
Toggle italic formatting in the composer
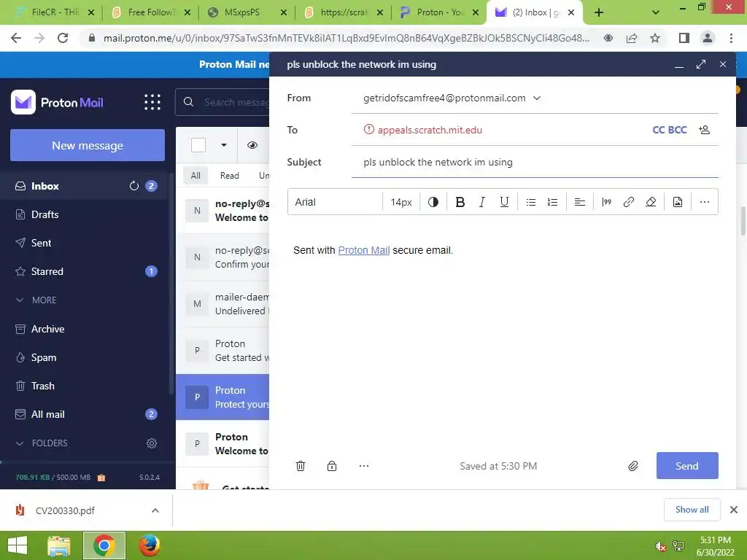coord(481,202)
